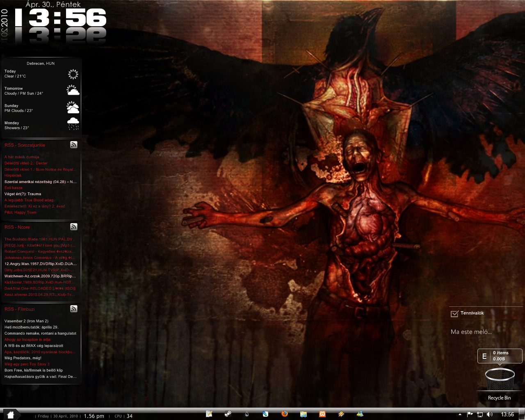Click the 'Debrecen, HUN' weather location
Image resolution: width=525 pixels, height=420 pixels.
pyautogui.click(x=41, y=64)
